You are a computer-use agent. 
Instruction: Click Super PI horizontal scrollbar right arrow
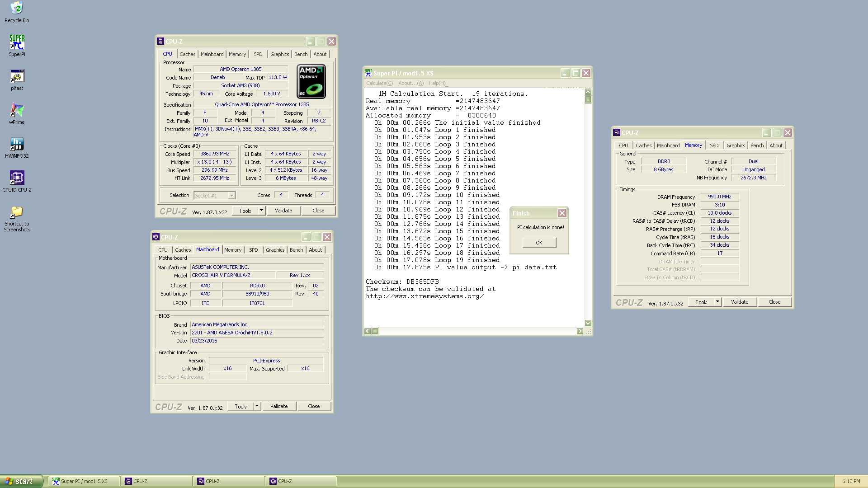tap(580, 331)
